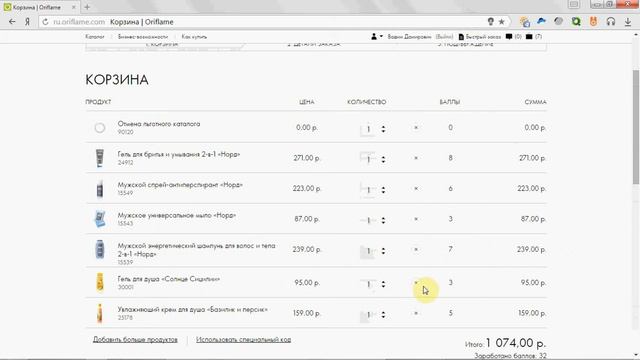Screen dimensions: 640x360
Task: Open user profile icon in site header
Action: (x=374, y=36)
